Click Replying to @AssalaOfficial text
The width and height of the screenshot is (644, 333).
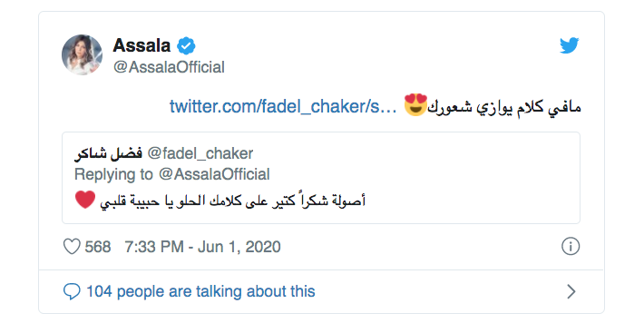click(x=172, y=174)
